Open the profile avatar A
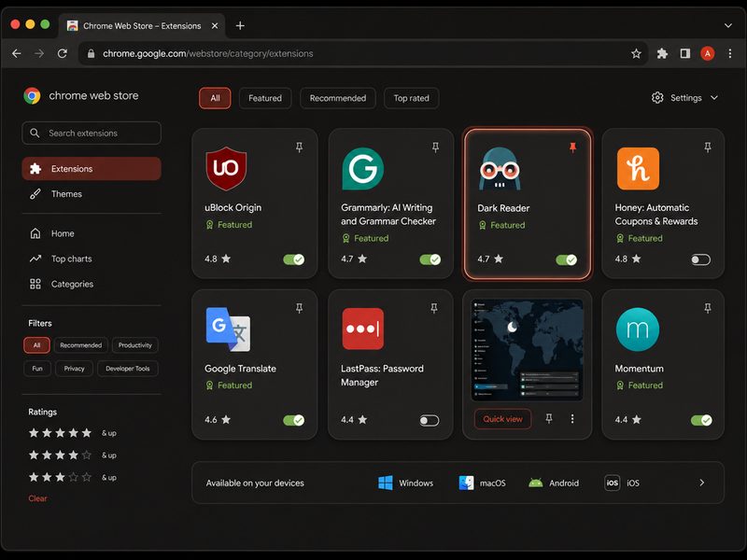 tap(708, 53)
